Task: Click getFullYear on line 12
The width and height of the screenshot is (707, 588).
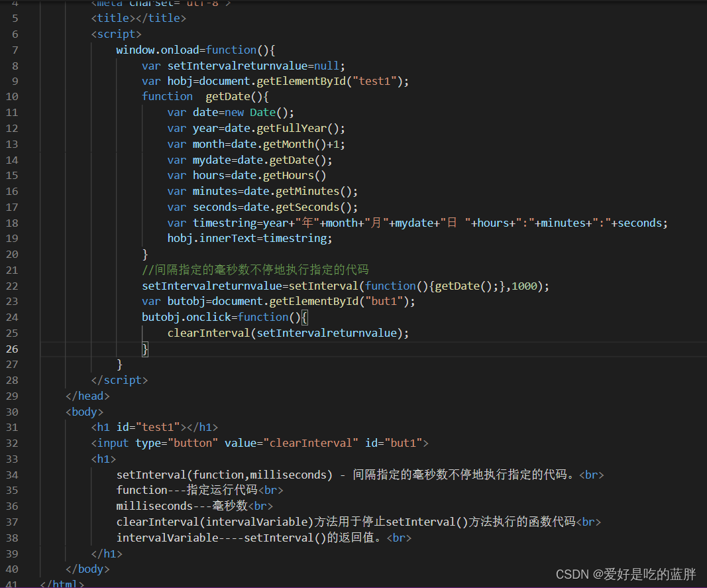Action: 292,128
